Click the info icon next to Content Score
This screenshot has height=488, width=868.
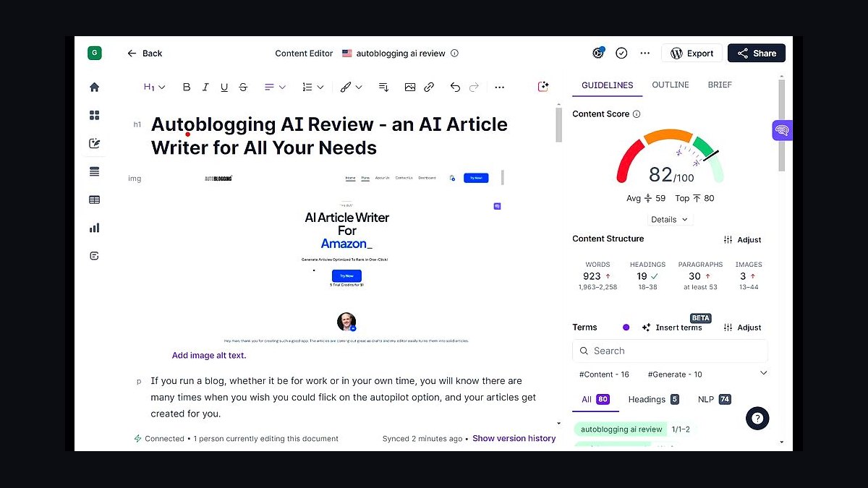click(x=637, y=114)
